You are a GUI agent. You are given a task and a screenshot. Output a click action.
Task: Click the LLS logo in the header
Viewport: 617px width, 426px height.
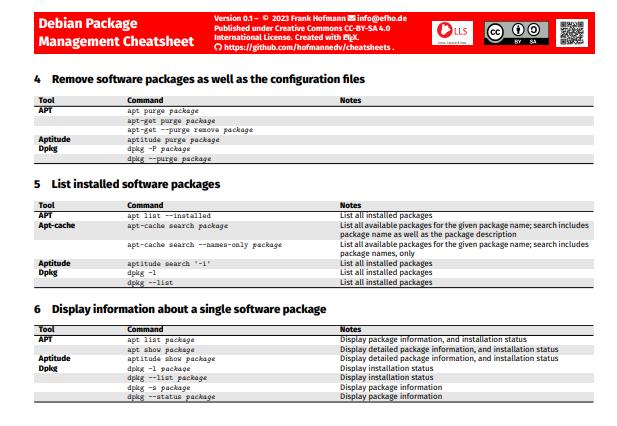pos(452,33)
